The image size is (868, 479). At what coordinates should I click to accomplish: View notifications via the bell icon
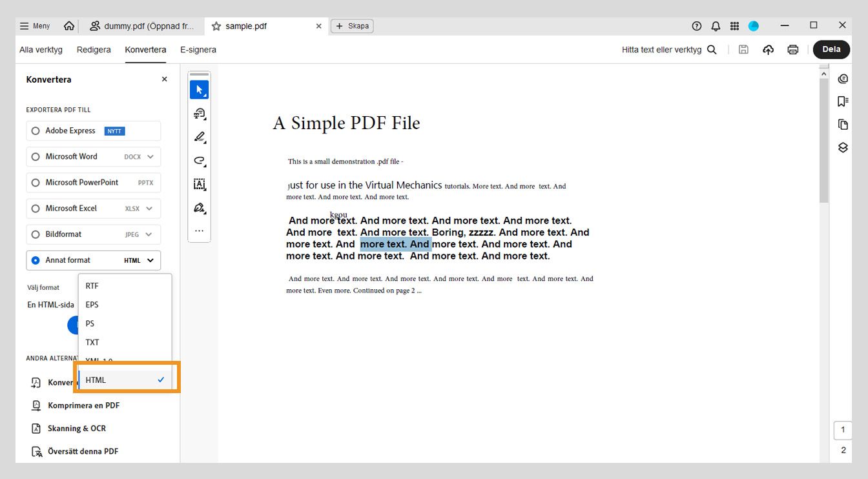pos(716,26)
